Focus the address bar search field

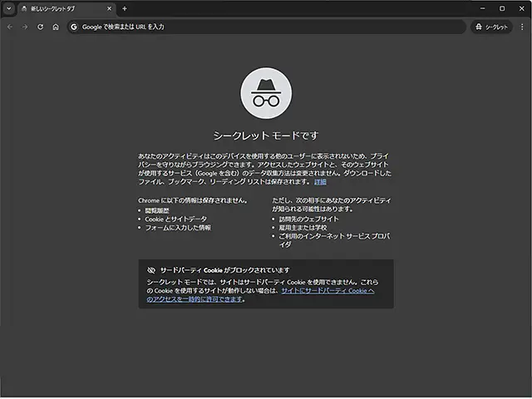(x=266, y=27)
